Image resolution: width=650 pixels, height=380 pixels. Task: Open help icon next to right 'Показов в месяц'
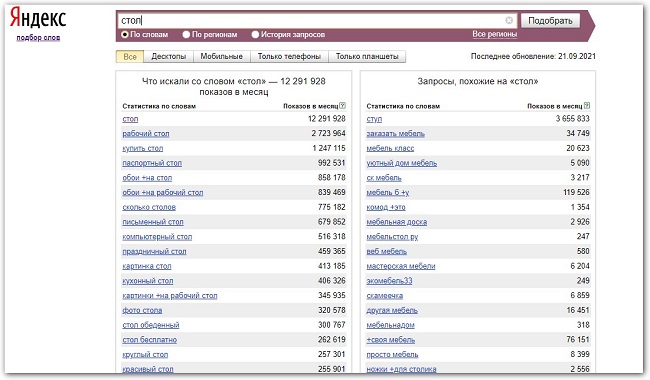click(587, 106)
